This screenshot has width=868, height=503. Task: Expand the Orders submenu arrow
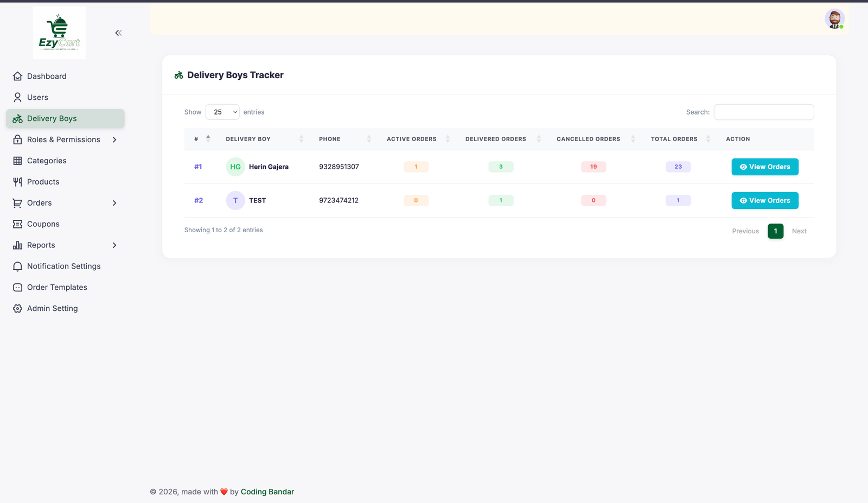(114, 203)
